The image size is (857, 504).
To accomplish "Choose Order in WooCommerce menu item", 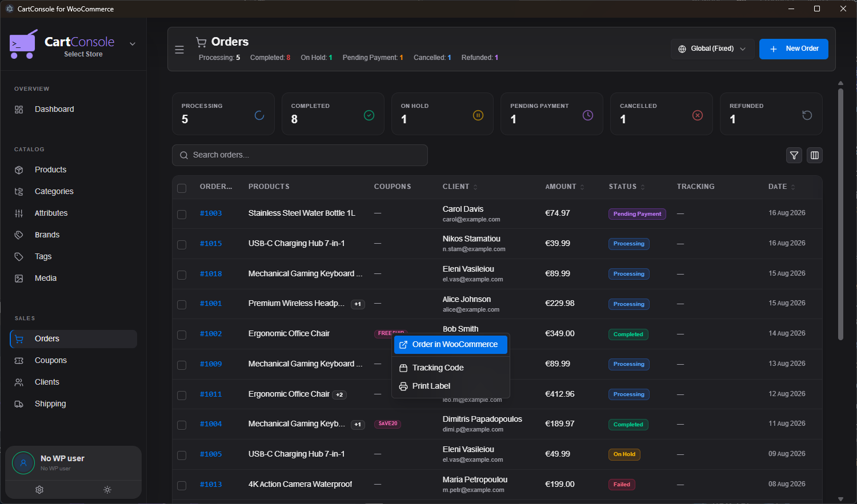I will 451,345.
